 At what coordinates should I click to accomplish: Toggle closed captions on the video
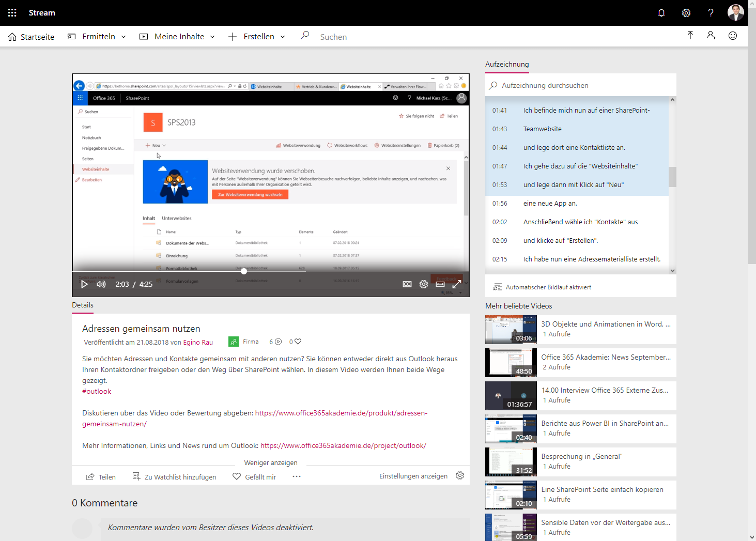[407, 284]
